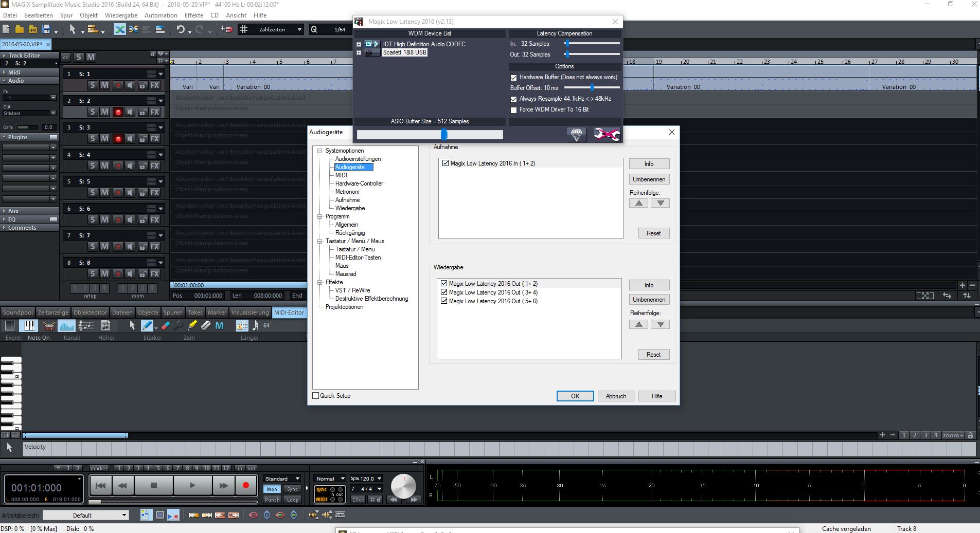This screenshot has height=533, width=980.
Task: Select the piano roll keyboard icon
Action: 29,325
